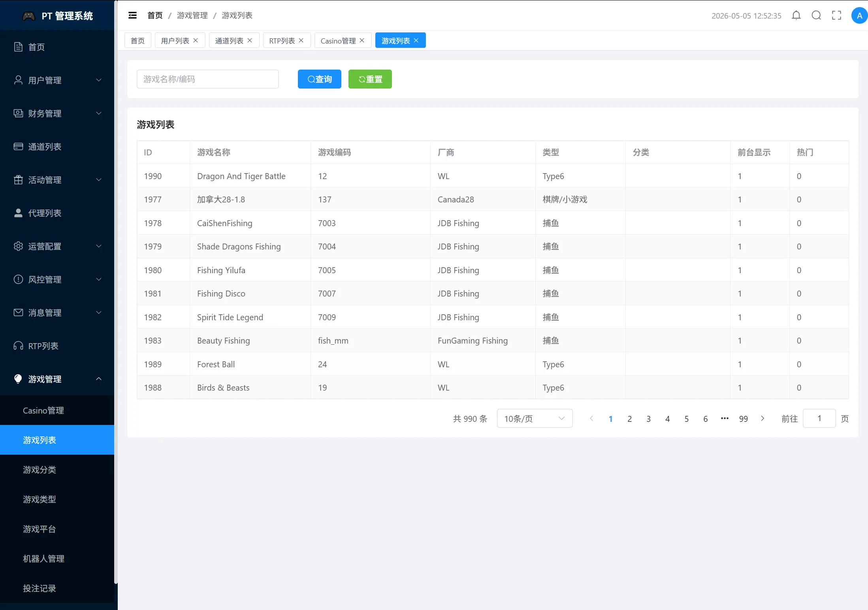
Task: Close the RTP列表 tab
Action: tap(301, 40)
